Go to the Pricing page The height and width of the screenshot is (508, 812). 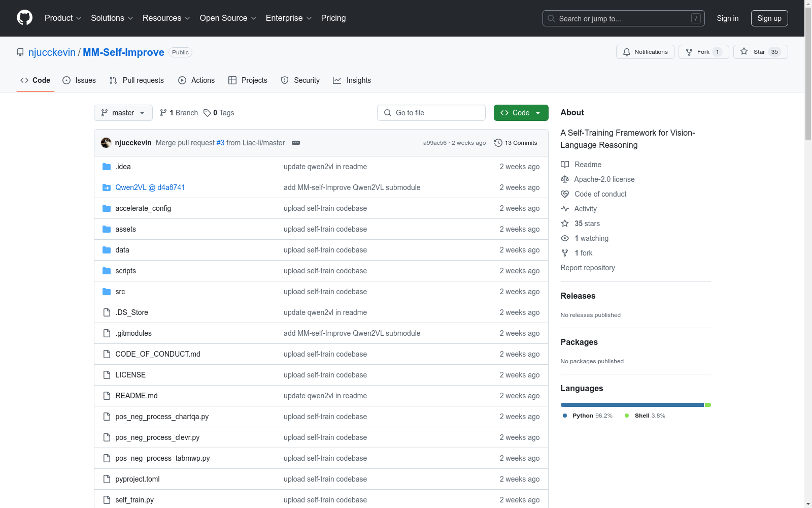point(333,18)
